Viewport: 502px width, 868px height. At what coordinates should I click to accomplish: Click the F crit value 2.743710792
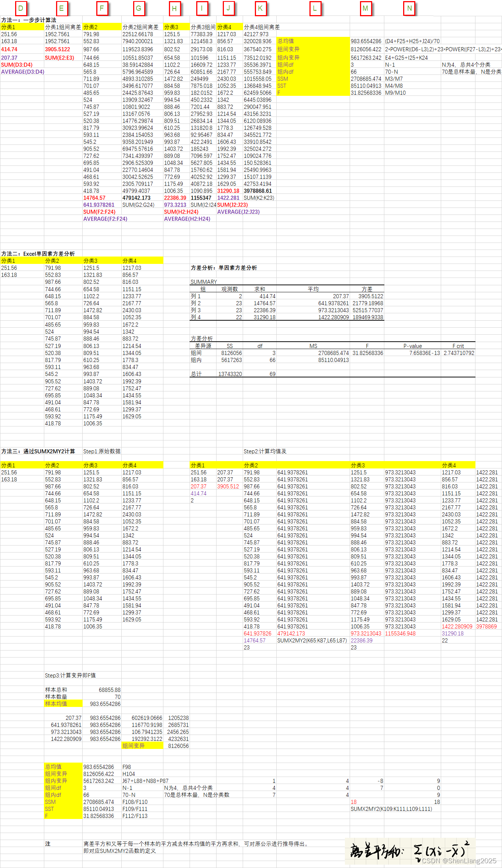(x=459, y=353)
